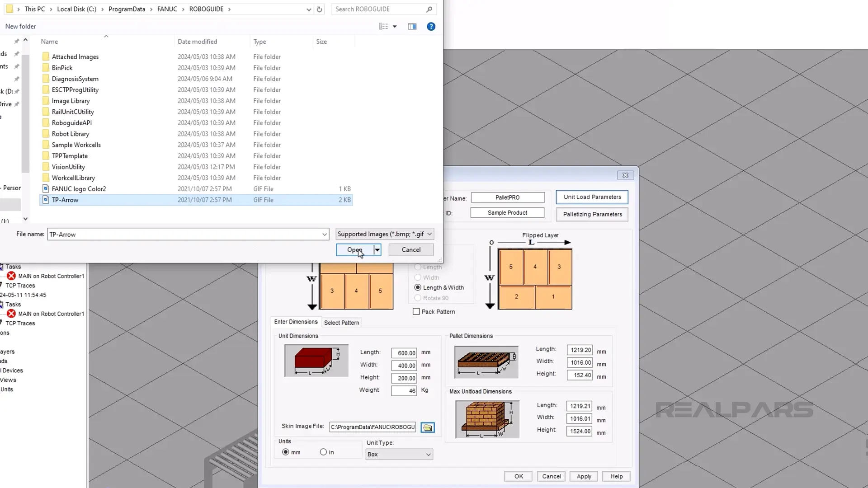Select the Length & Width radio button
Image resolution: width=868 pixels, height=488 pixels.
click(x=418, y=287)
